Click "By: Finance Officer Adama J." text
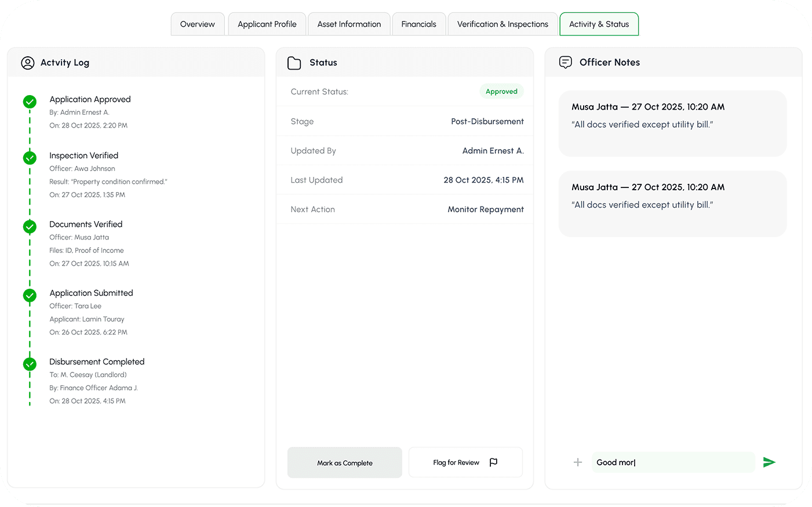812x507 pixels. [x=93, y=388]
